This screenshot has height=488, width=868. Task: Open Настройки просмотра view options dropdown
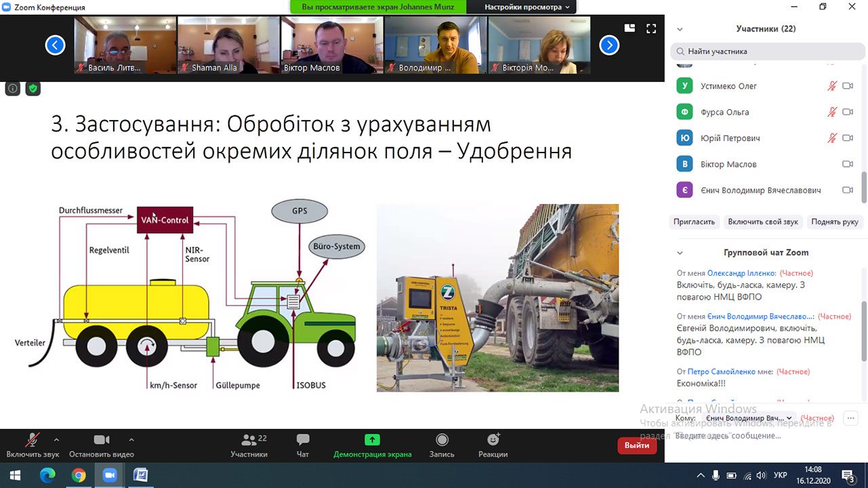point(527,7)
